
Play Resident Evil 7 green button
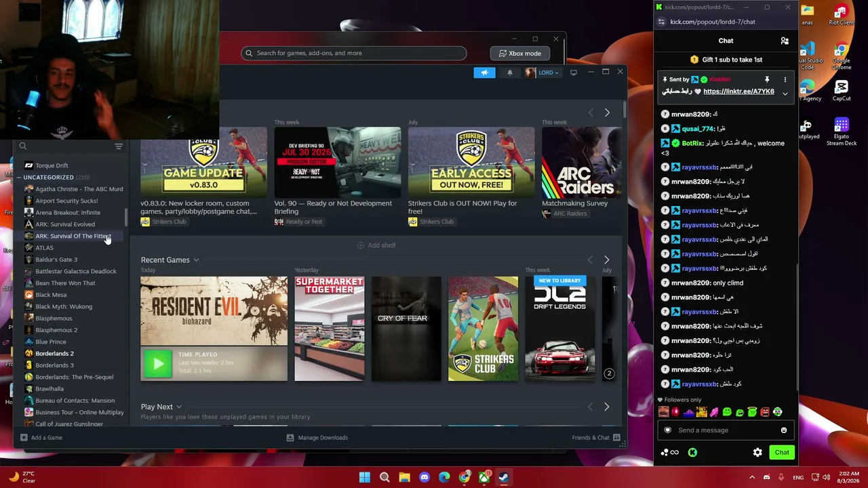click(x=158, y=364)
